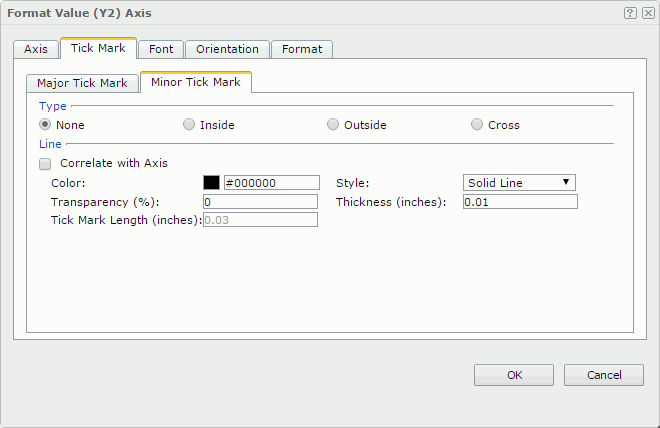The height and width of the screenshot is (428, 660).
Task: Click the Cancel button
Action: point(603,375)
